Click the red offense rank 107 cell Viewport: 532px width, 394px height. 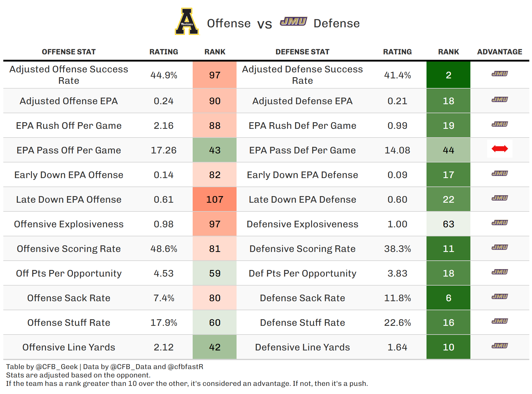point(215,199)
